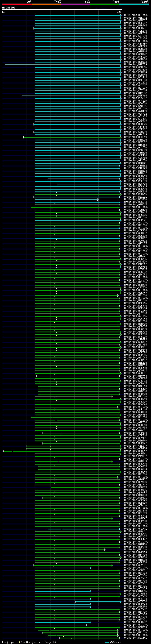Click UniRef100_P49197 label

tap(135, 456)
